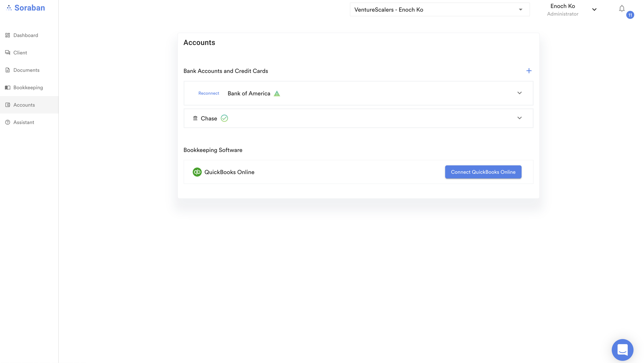The width and height of the screenshot is (644, 363).
Task: Select Accounts sidebar item
Action: (29, 105)
